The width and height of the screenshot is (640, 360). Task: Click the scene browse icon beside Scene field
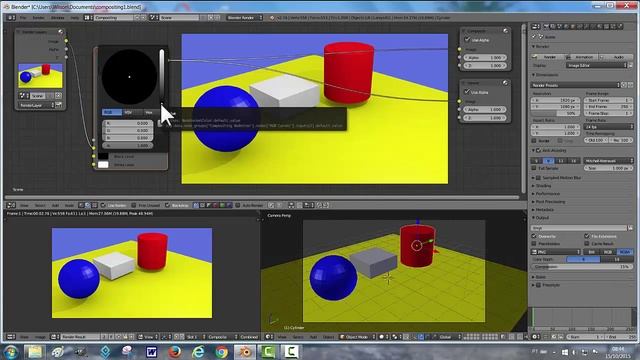[x=153, y=18]
